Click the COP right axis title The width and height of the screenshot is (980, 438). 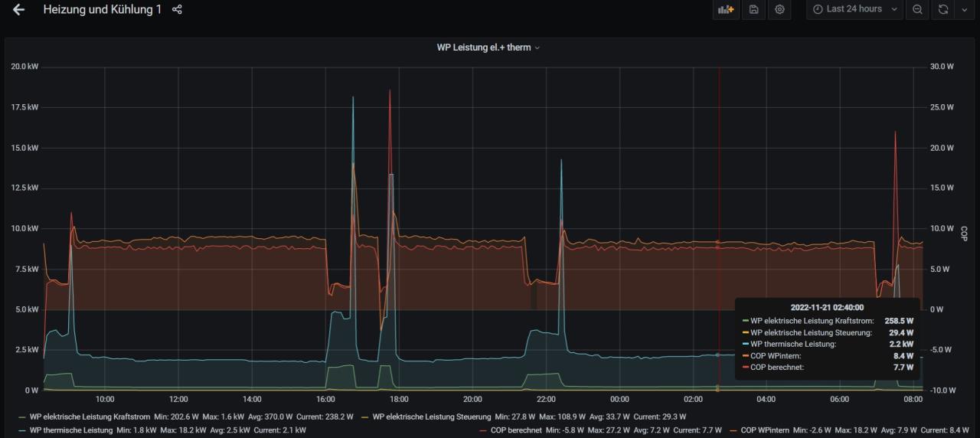click(965, 234)
